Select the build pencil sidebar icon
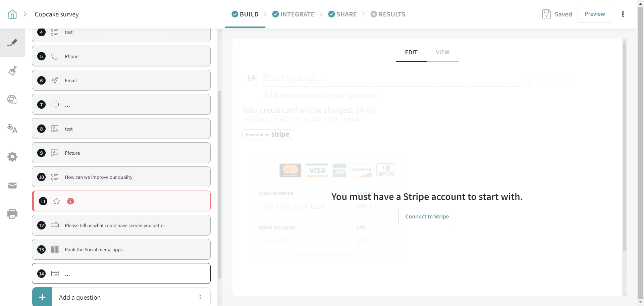Screen dimensions: 644x306 (12, 43)
